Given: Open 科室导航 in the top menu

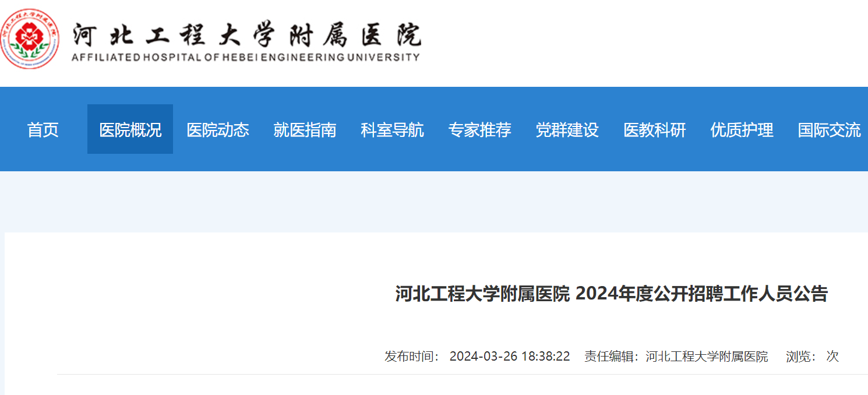Looking at the screenshot, I should (392, 130).
